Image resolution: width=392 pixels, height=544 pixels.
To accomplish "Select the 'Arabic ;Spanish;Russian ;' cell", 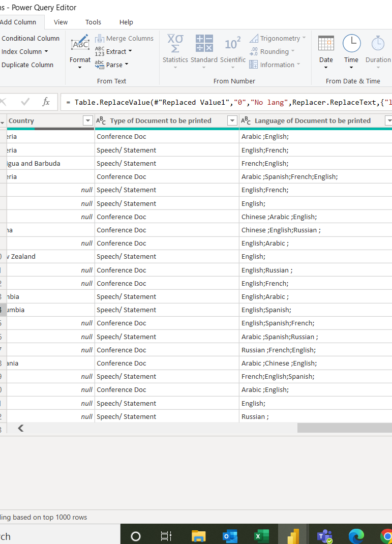I will coord(316,337).
